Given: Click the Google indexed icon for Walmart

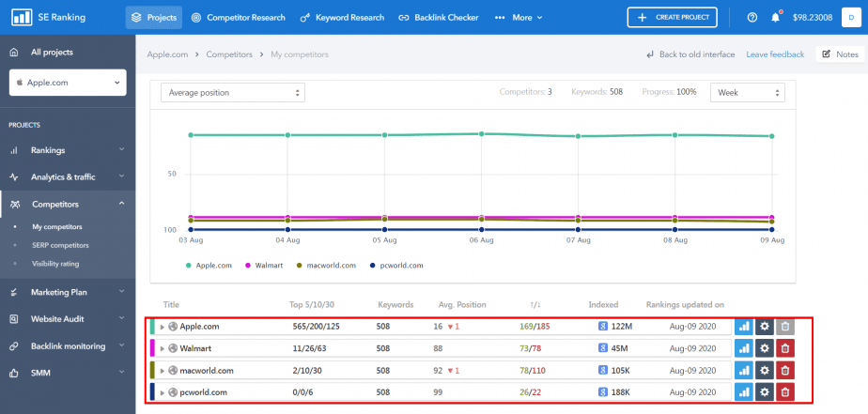Looking at the screenshot, I should click(603, 348).
